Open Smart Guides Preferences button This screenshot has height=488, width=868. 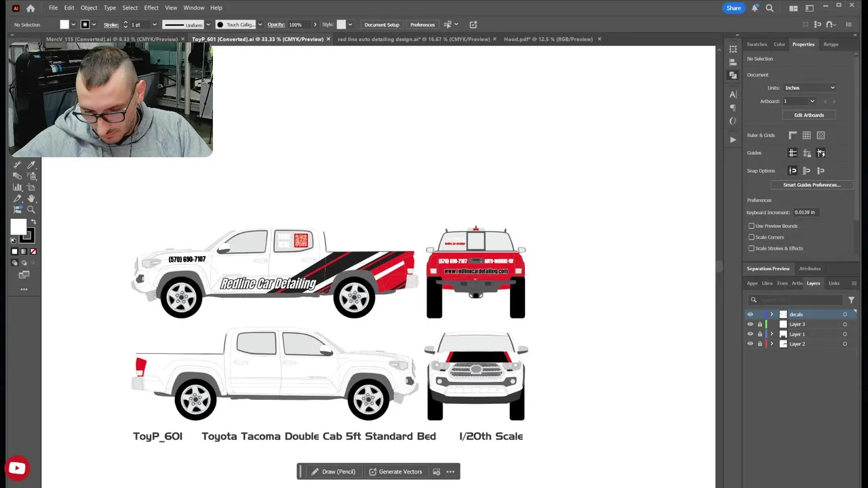coord(812,185)
